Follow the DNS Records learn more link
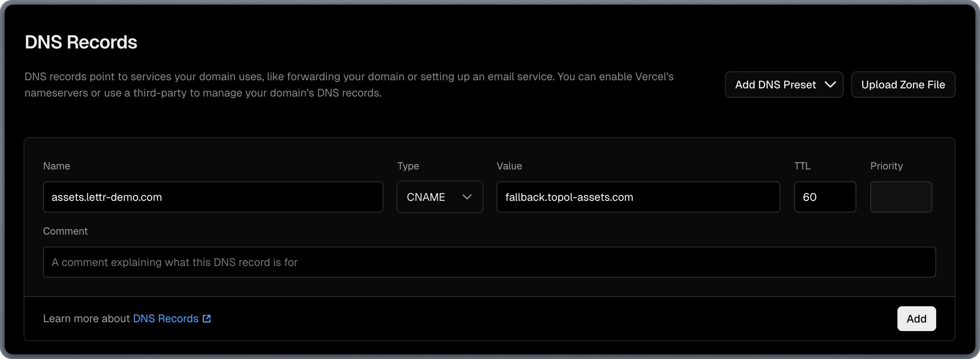The height and width of the screenshot is (359, 980). [165, 318]
